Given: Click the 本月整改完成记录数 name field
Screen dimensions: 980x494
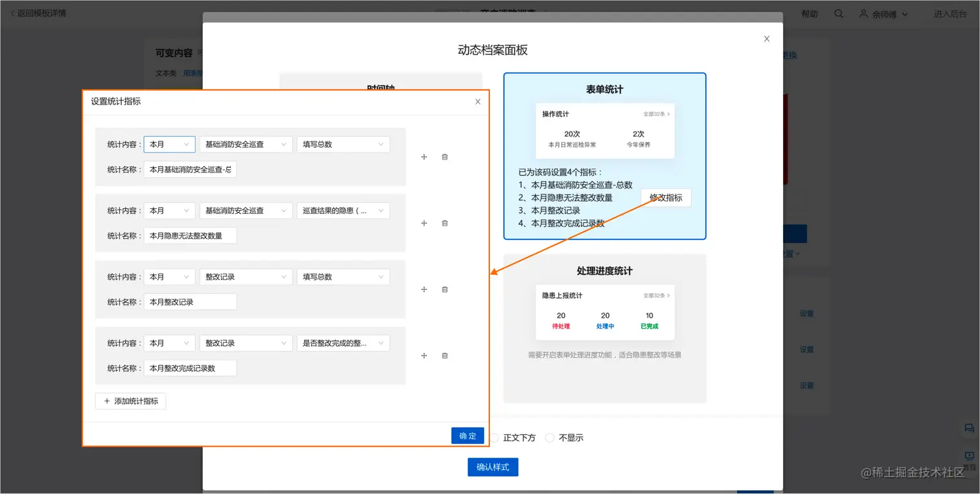Looking at the screenshot, I should coord(191,368).
